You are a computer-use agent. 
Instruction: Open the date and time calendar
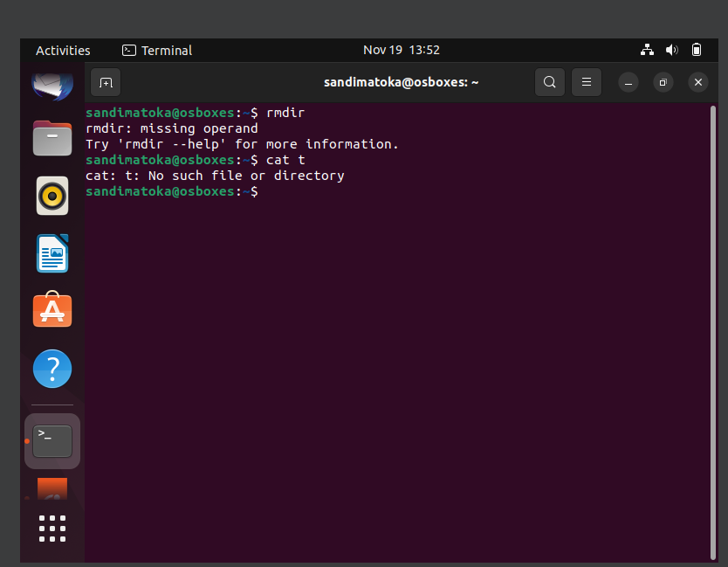402,50
